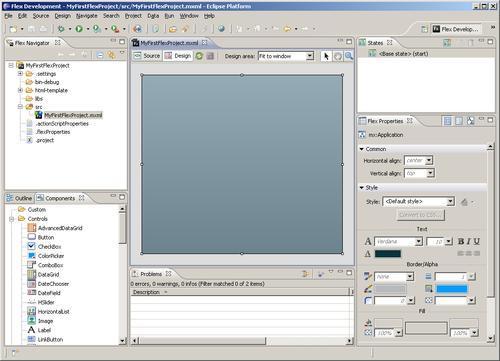Switch Flex Properties to Alphabetical view icon
The width and height of the screenshot is (500, 361).
(470, 121)
